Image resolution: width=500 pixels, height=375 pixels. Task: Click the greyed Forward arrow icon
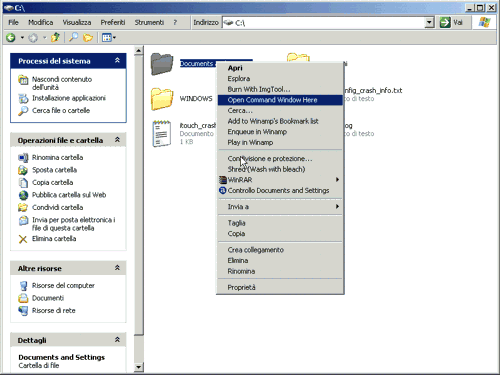[33, 38]
